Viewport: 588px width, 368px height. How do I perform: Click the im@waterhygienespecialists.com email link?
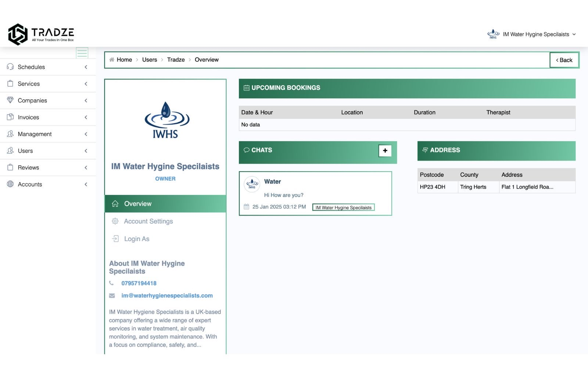(167, 296)
